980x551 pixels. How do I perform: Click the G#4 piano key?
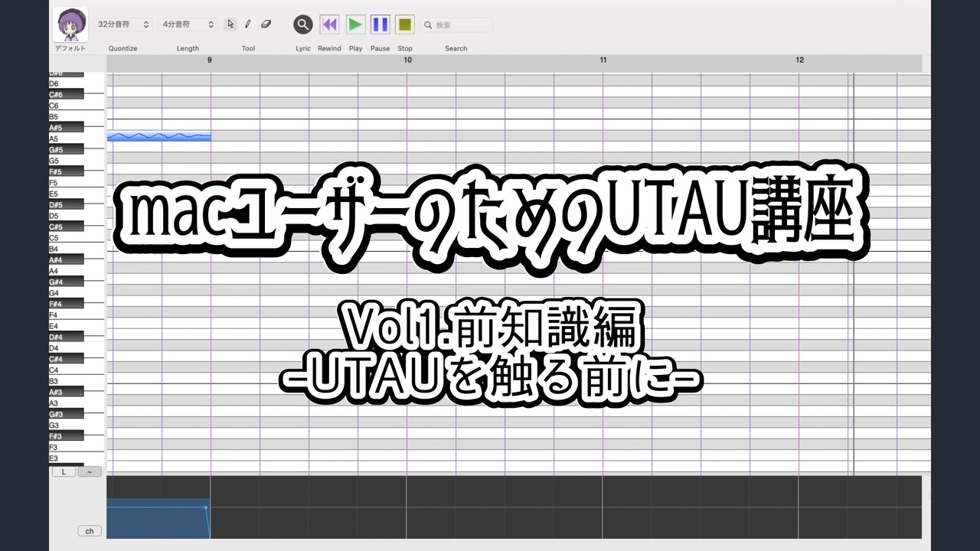pyautogui.click(x=67, y=282)
